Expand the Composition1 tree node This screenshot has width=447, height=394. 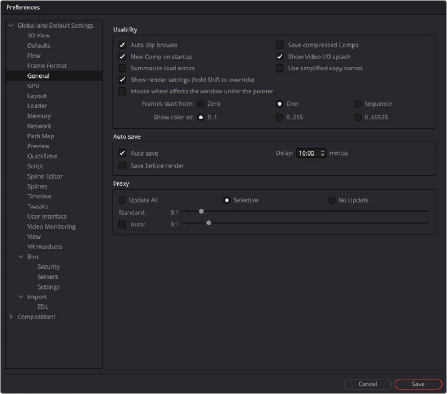click(11, 317)
